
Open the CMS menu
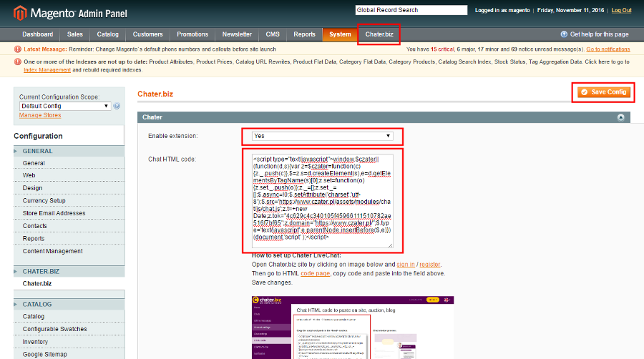273,34
